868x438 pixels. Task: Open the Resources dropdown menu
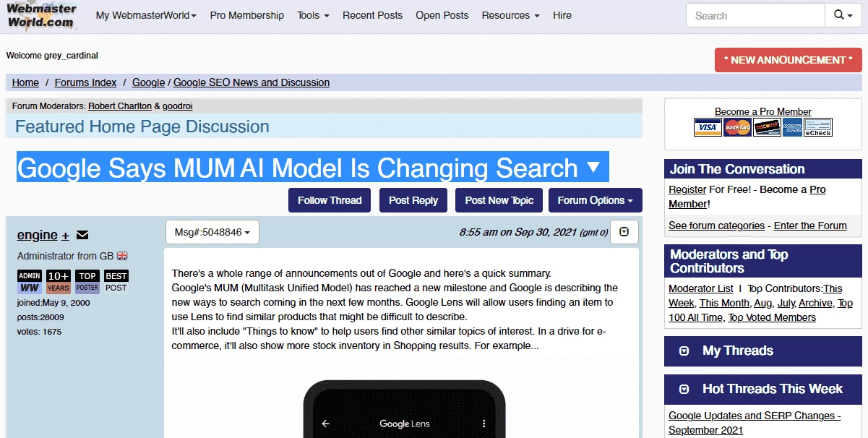[510, 15]
